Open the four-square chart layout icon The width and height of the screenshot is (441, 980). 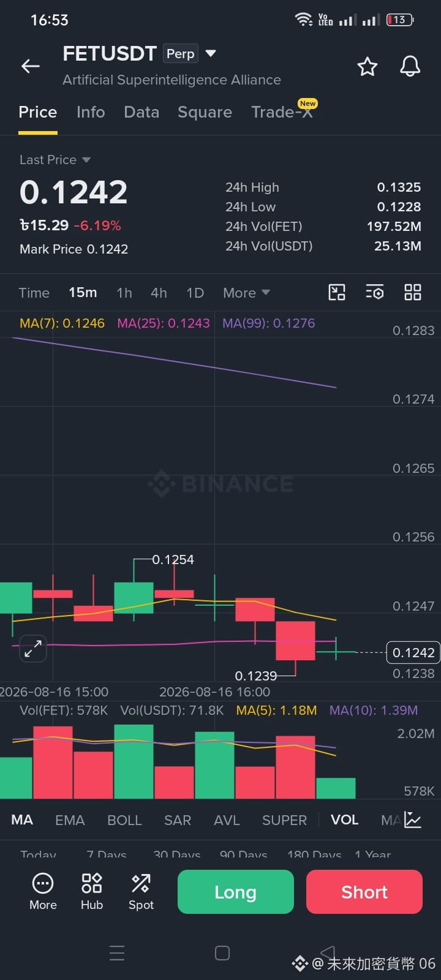click(x=413, y=292)
